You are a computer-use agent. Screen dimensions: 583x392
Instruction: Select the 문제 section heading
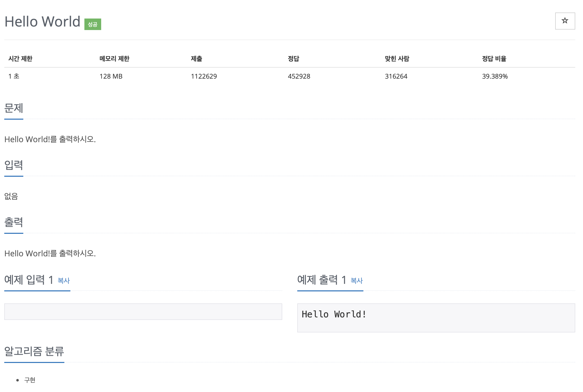(14, 108)
